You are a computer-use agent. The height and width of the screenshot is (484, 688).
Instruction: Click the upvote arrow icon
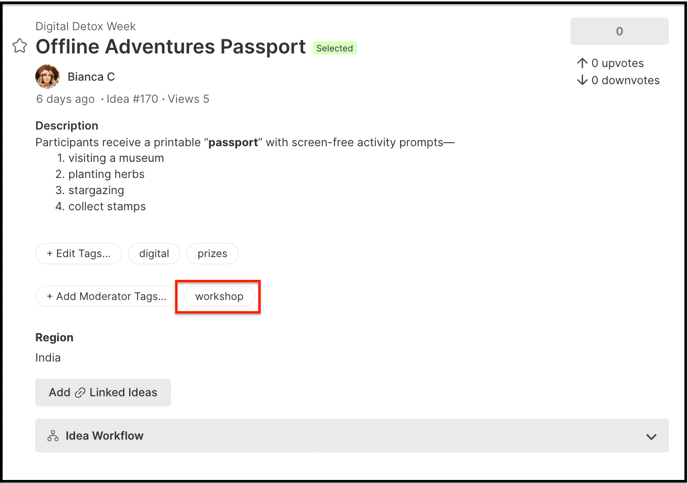[582, 63]
